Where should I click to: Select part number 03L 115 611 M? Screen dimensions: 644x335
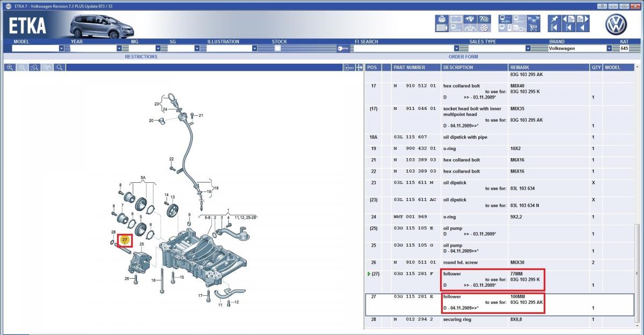(x=413, y=183)
